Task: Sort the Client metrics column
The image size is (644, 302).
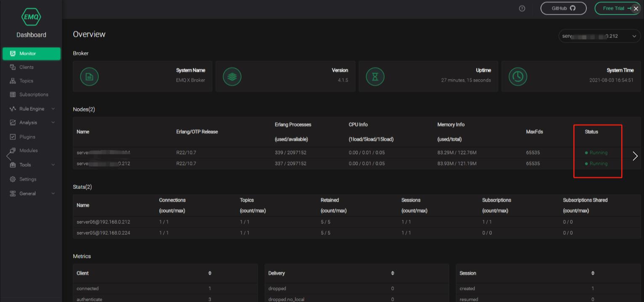Action: coord(210,273)
